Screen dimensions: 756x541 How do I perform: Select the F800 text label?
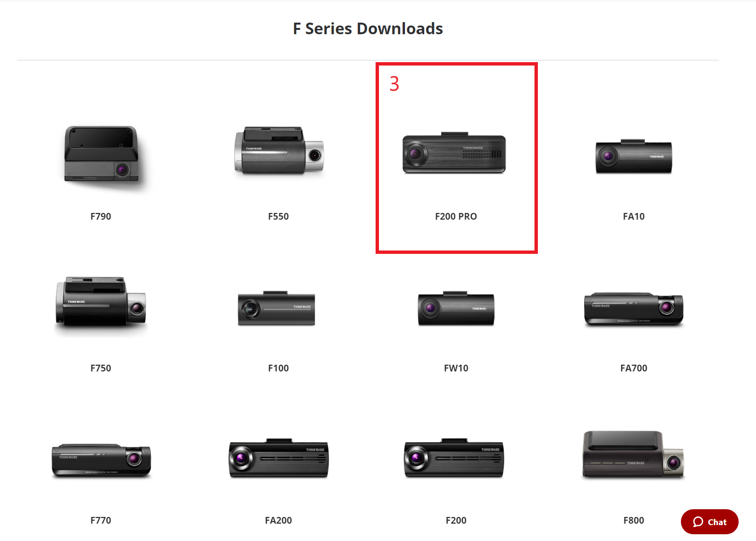634,520
